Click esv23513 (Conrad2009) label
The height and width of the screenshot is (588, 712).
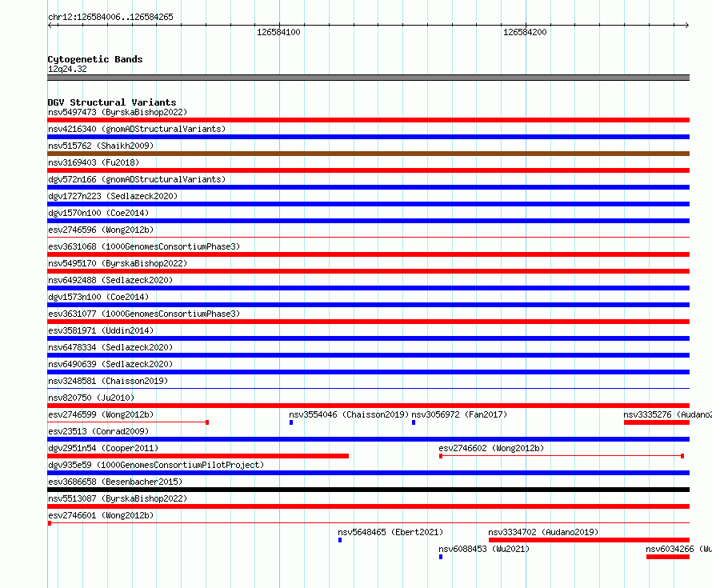pyautogui.click(x=98, y=431)
